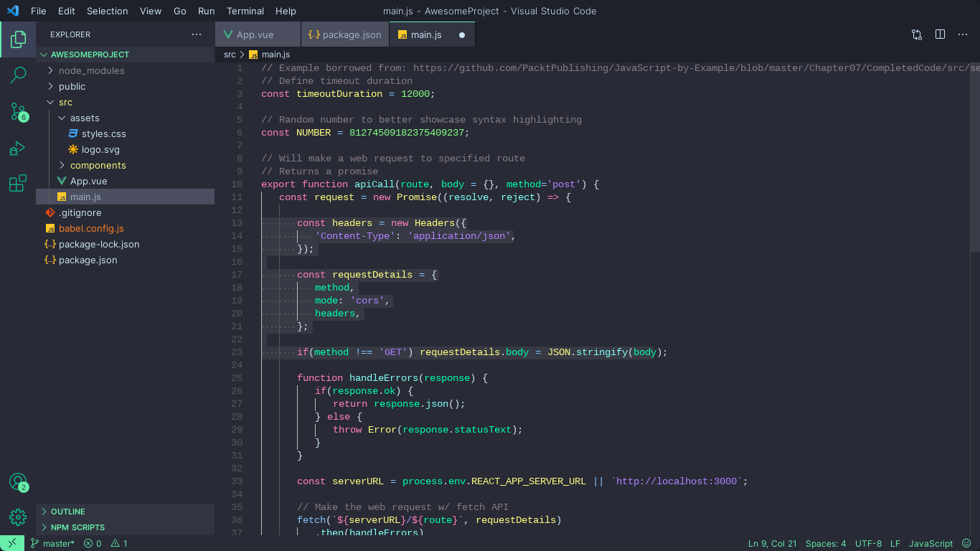Click the feedback smiley icon in status bar
Image resolution: width=980 pixels, height=551 pixels.
(966, 543)
